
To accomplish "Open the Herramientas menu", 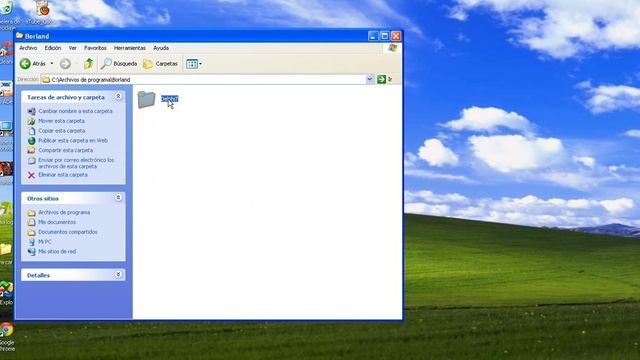I will point(130,48).
